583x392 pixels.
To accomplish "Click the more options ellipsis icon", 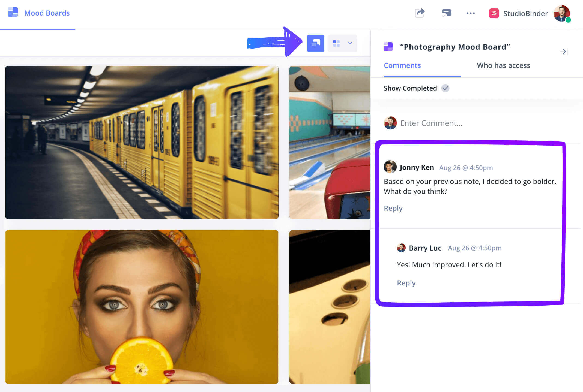I will [470, 13].
